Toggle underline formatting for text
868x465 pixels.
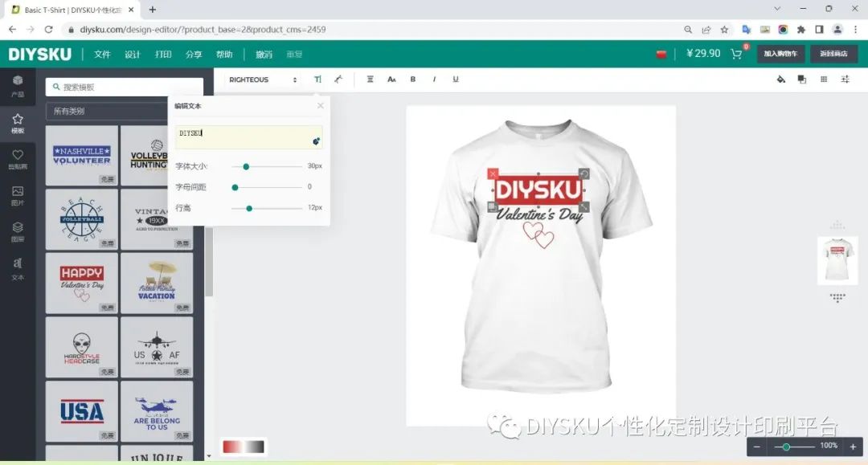point(456,80)
